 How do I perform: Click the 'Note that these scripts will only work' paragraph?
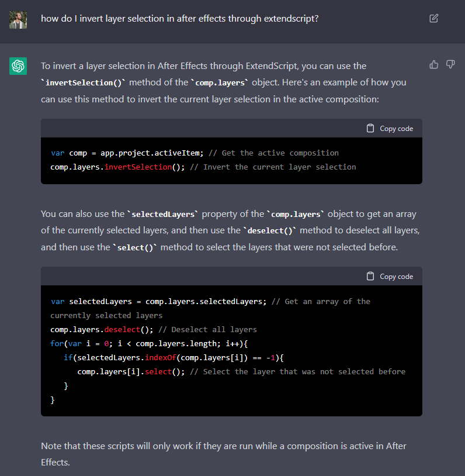(x=224, y=454)
